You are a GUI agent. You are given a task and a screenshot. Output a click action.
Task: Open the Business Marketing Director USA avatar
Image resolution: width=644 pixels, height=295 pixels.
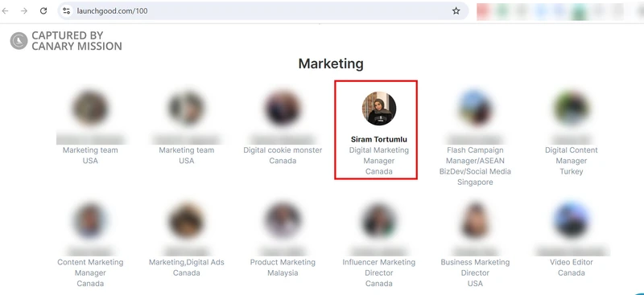475,220
